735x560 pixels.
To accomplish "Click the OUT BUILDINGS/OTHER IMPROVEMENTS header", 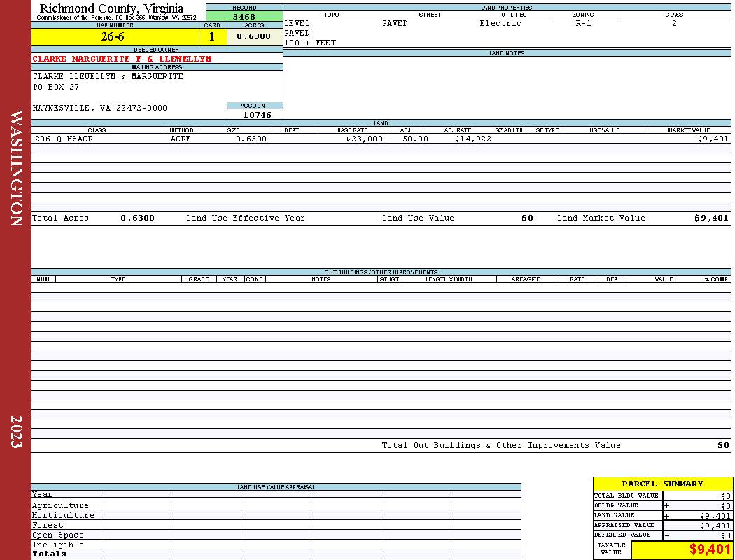I will click(381, 272).
